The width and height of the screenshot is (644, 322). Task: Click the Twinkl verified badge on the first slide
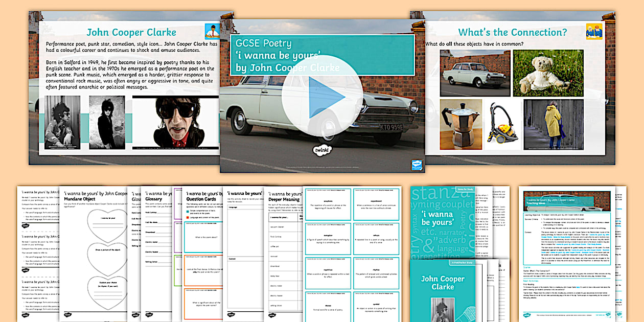coord(417,164)
